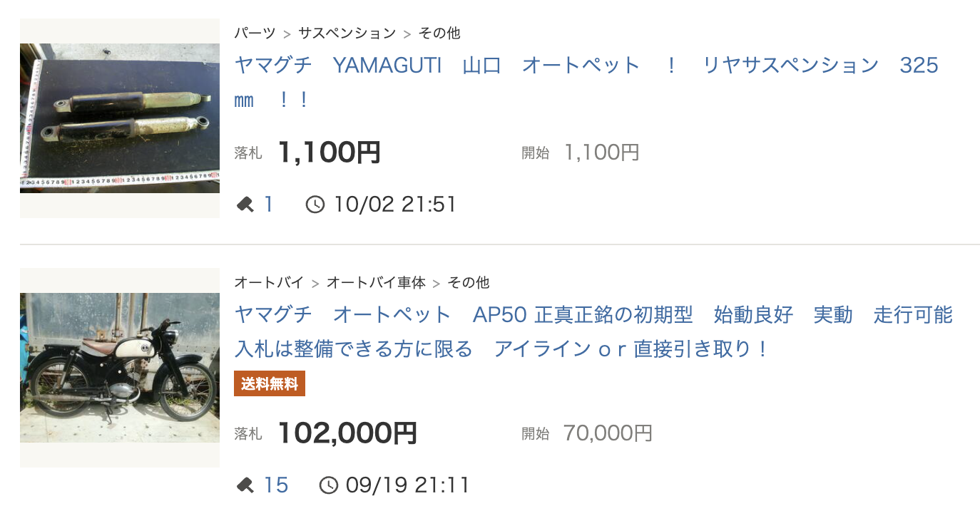The width and height of the screenshot is (980, 516).
Task: Click the bid count 1 on the suspension listing
Action: point(269,205)
